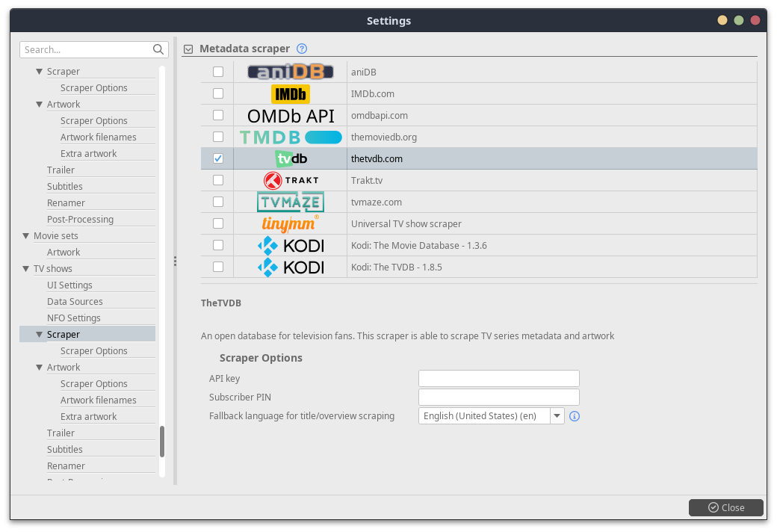Collapse the TV shows tree node
The height and width of the screenshot is (532, 777).
point(26,269)
